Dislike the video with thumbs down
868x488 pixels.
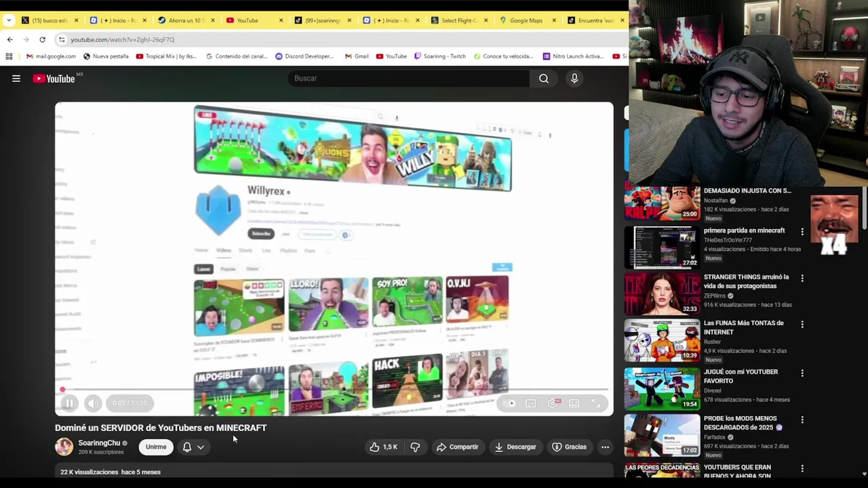click(x=415, y=447)
